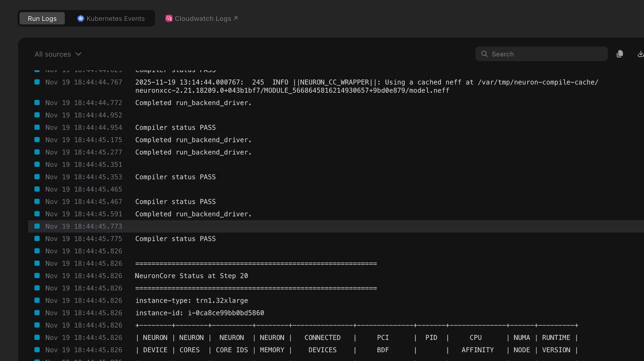The image size is (644, 361).
Task: Click the blue source marker on the 18:44:45.773 row
Action: [x=37, y=226]
